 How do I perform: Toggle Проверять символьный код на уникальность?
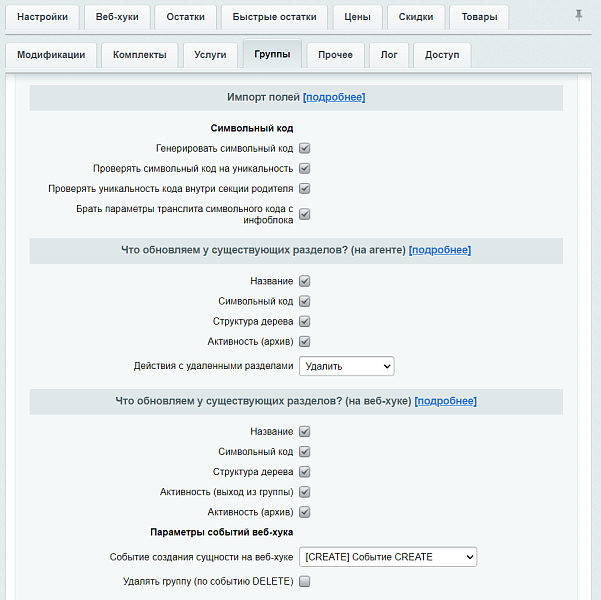point(305,168)
